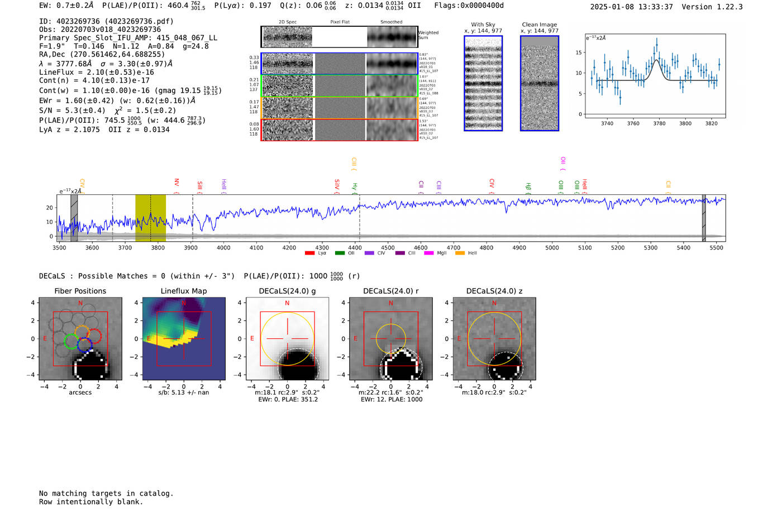This screenshot has height=532, width=782.
Task: Click the ID 4023269736 text line
Action: tap(106, 21)
